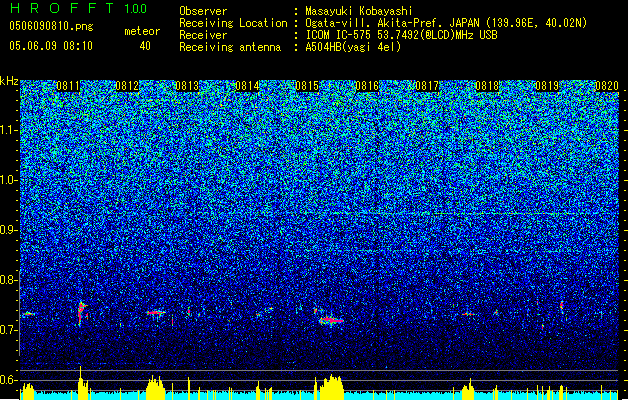Viewport: 629px width, 400px height.
Task: Click the 0.8 kHz axis label
Action: point(9,280)
